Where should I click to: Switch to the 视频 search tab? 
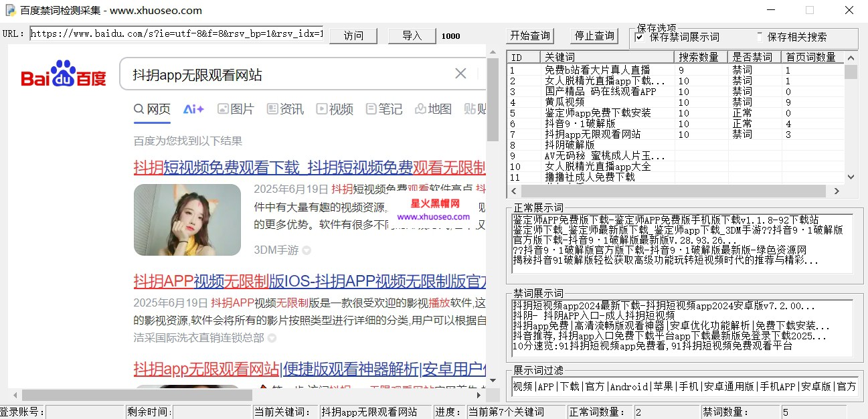tap(335, 109)
